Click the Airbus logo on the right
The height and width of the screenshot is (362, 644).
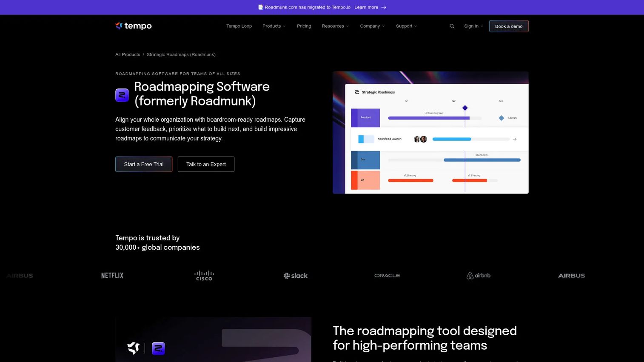[x=572, y=276]
